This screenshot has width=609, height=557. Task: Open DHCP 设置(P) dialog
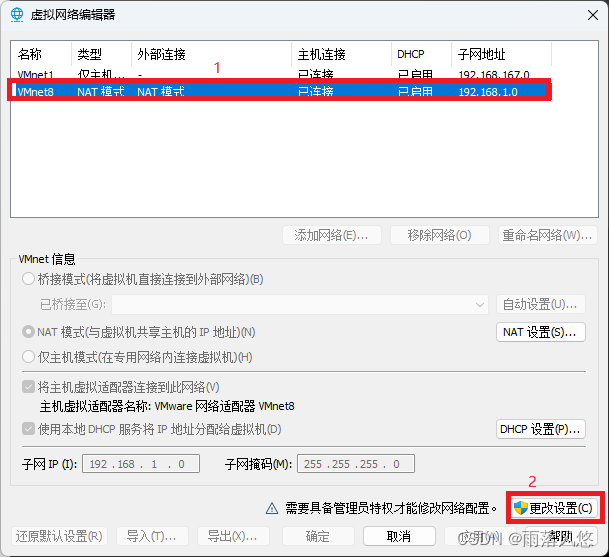coord(540,429)
